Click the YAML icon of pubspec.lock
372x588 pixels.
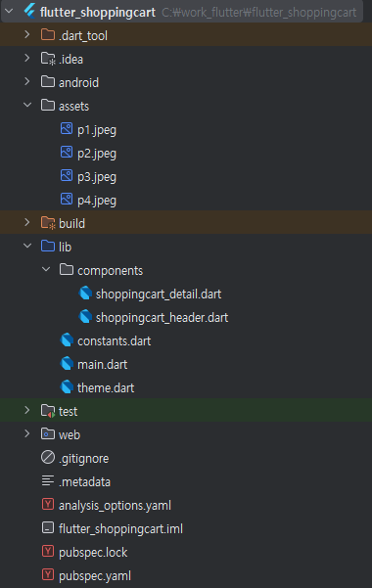click(x=48, y=551)
